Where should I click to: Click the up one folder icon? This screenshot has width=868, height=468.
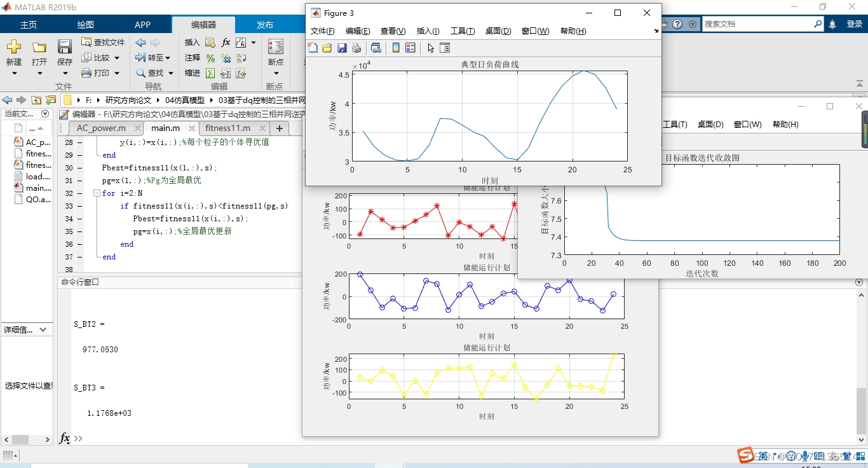coord(36,100)
